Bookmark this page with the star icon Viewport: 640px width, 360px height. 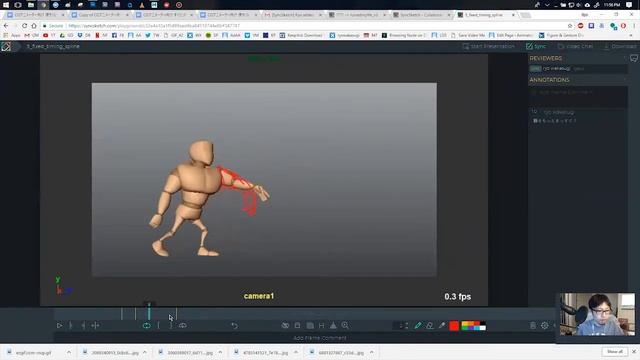(x=570, y=26)
